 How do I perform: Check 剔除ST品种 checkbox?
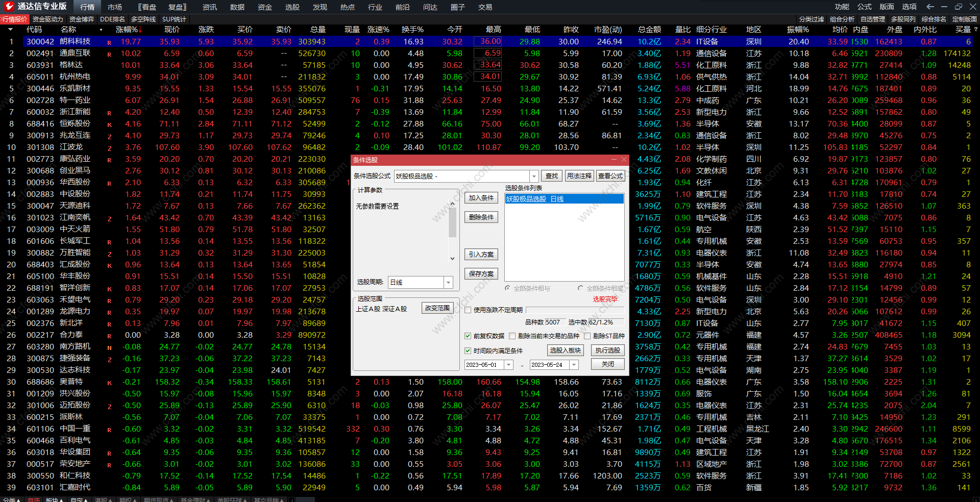[587, 336]
